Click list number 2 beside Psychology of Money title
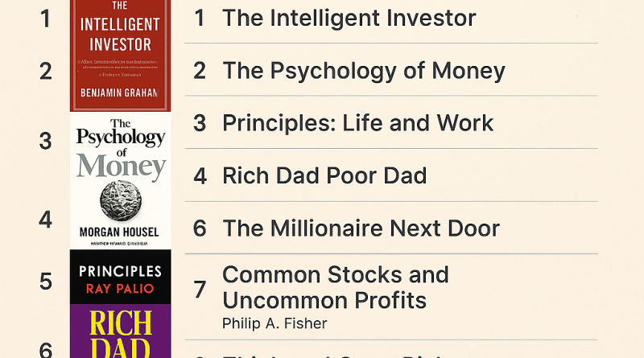 (200, 71)
